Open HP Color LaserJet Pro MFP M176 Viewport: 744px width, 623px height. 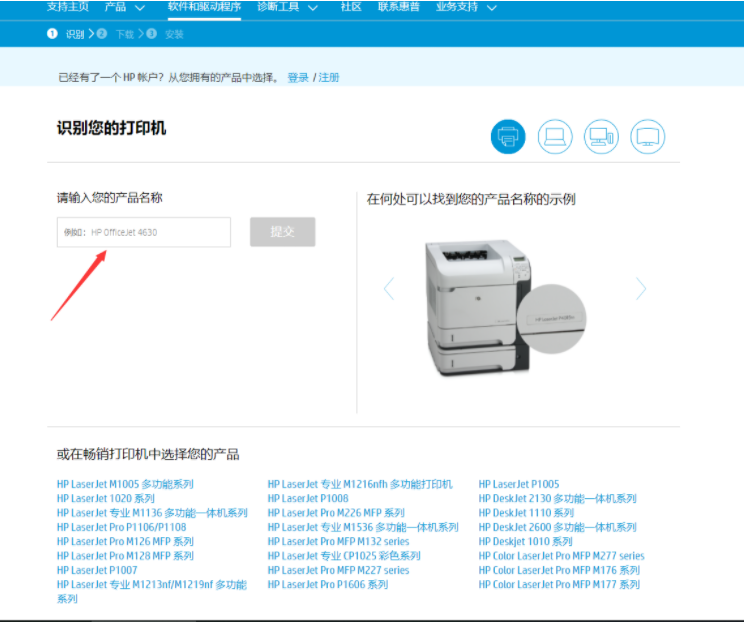pos(559,570)
